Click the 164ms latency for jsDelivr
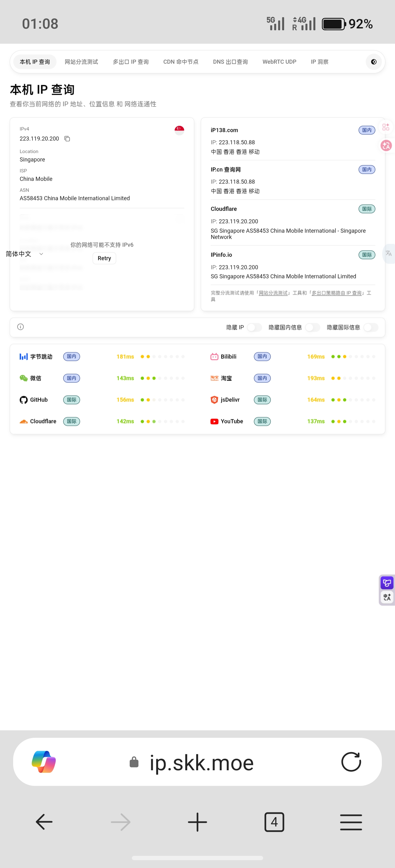This screenshot has height=868, width=395. pyautogui.click(x=316, y=400)
